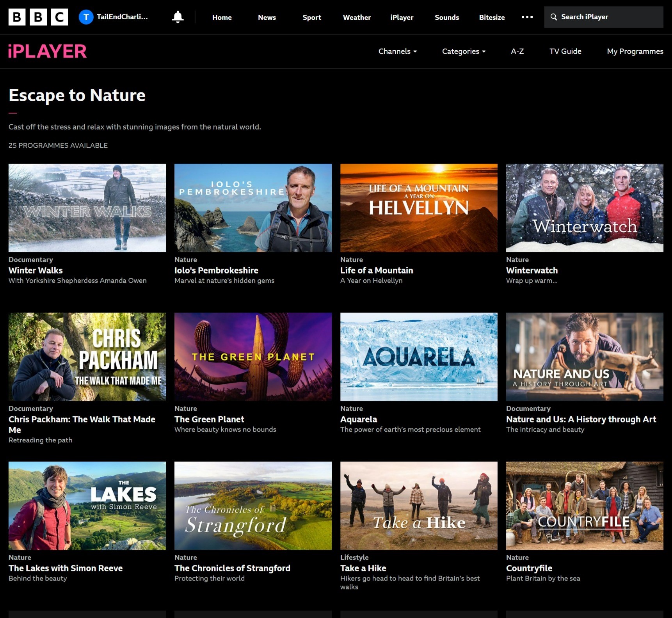This screenshot has width=672, height=618.
Task: Click Chris Packham: The Walk title text
Action: (x=82, y=424)
